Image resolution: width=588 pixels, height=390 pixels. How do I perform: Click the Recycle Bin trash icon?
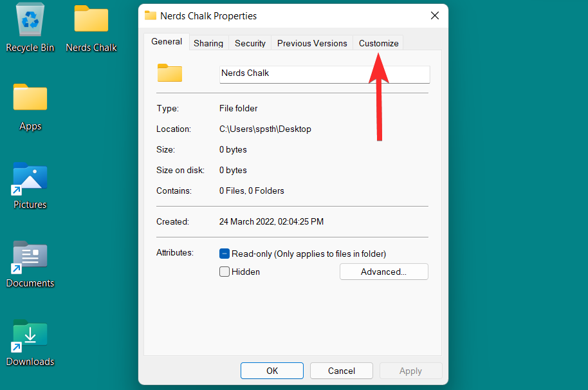coord(28,19)
